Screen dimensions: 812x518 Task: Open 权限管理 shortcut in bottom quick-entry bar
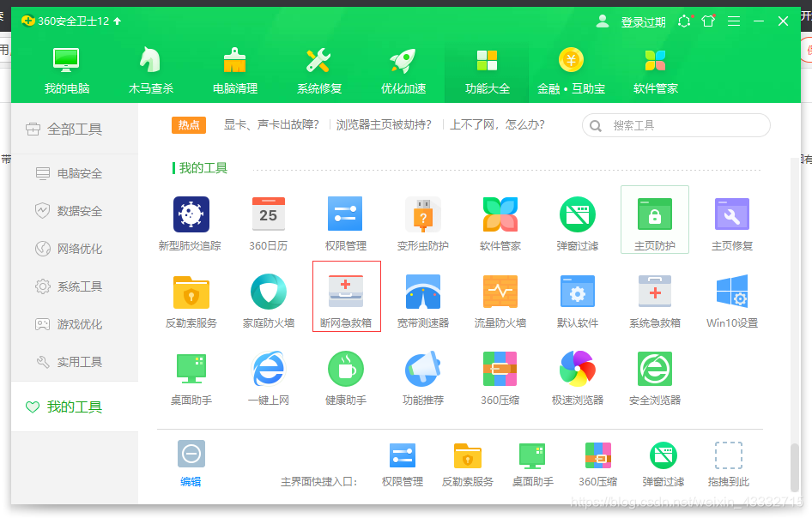click(x=403, y=464)
